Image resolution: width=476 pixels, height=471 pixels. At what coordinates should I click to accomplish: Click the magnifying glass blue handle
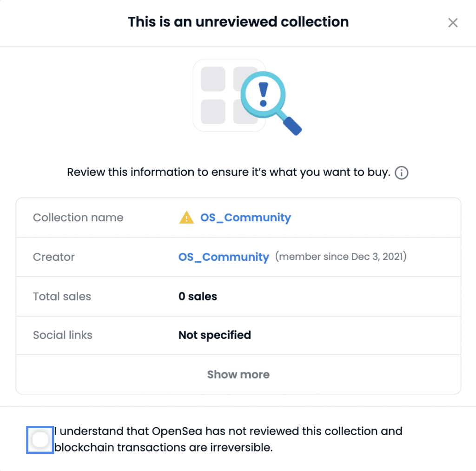(292, 126)
